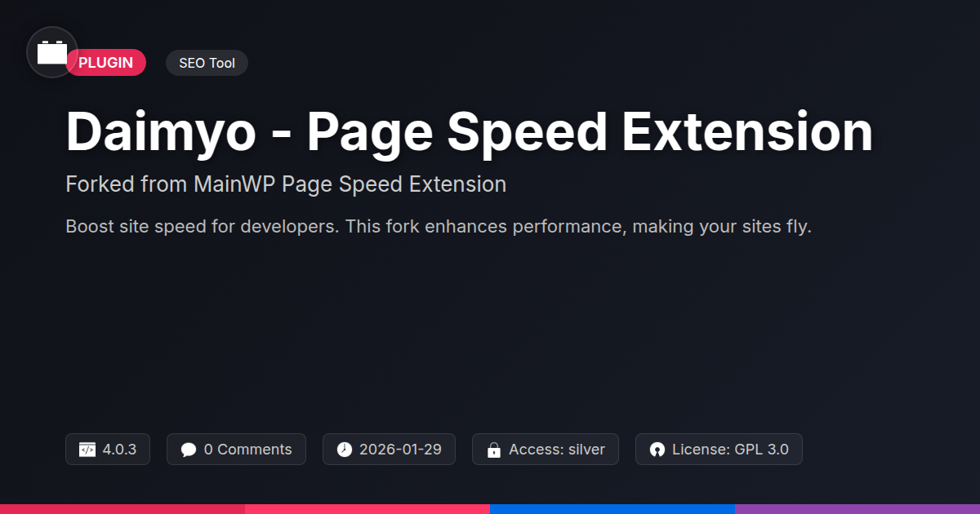980x514 pixels.
Task: Click the date 2026-01-29
Action: coord(400,450)
